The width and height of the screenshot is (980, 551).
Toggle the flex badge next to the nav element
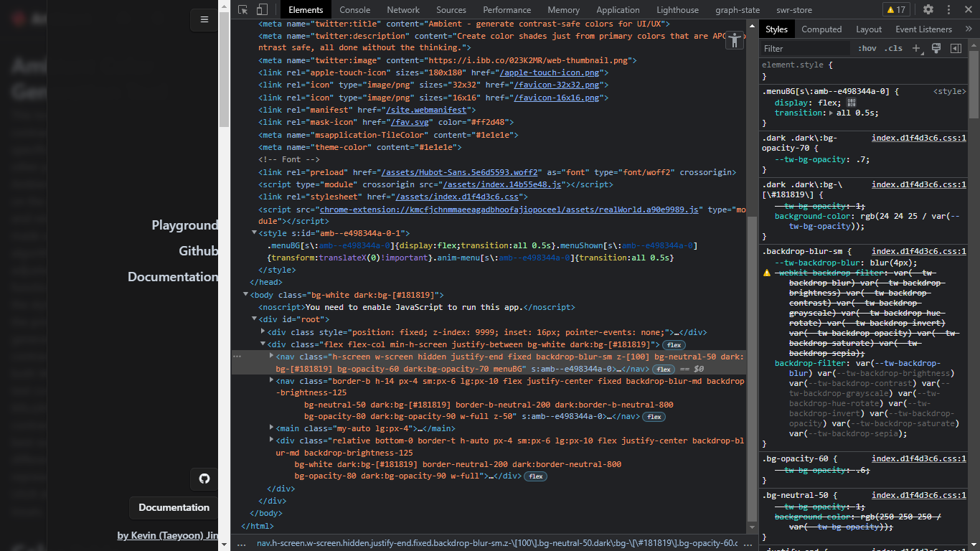tap(663, 369)
